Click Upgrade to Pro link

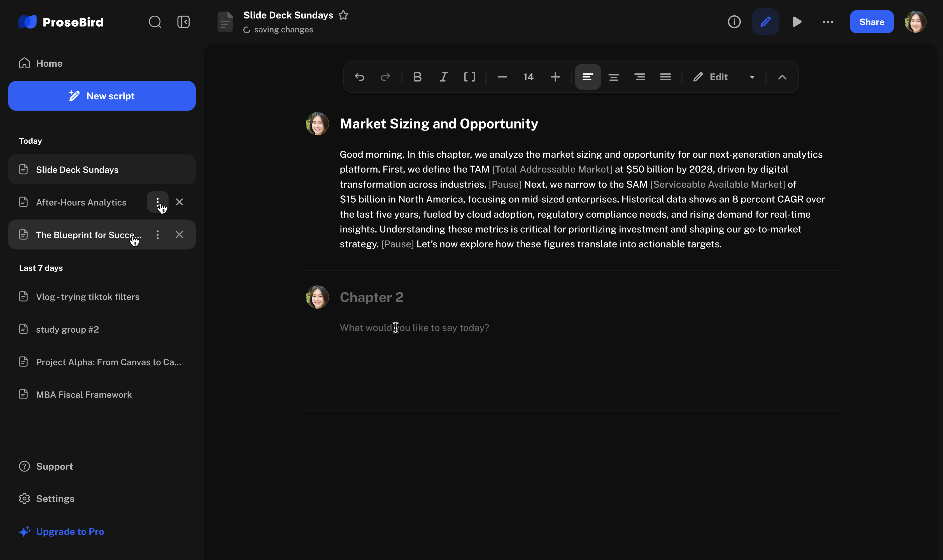tap(62, 531)
